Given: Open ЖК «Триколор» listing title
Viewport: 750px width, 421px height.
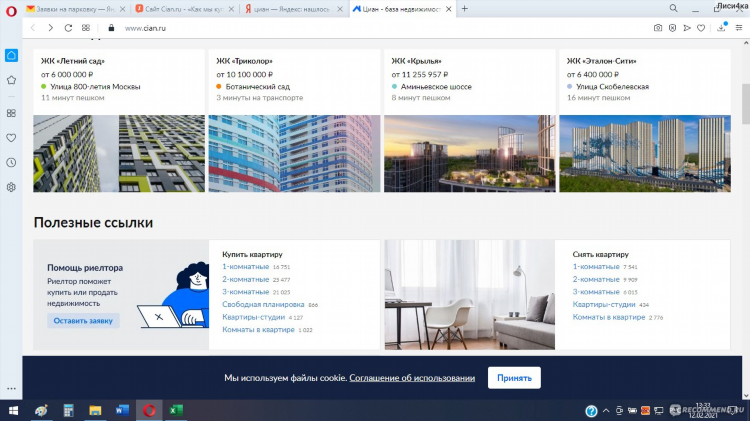Looking at the screenshot, I should (244, 61).
